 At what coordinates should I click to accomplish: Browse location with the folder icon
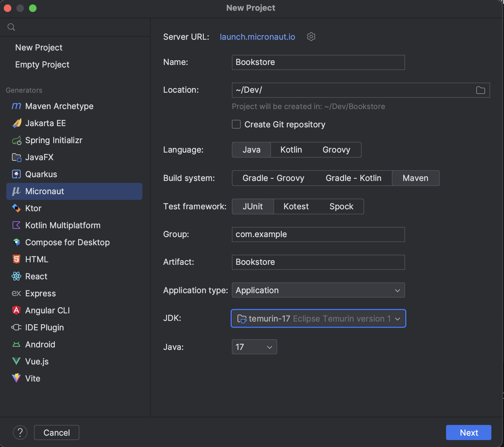(481, 90)
